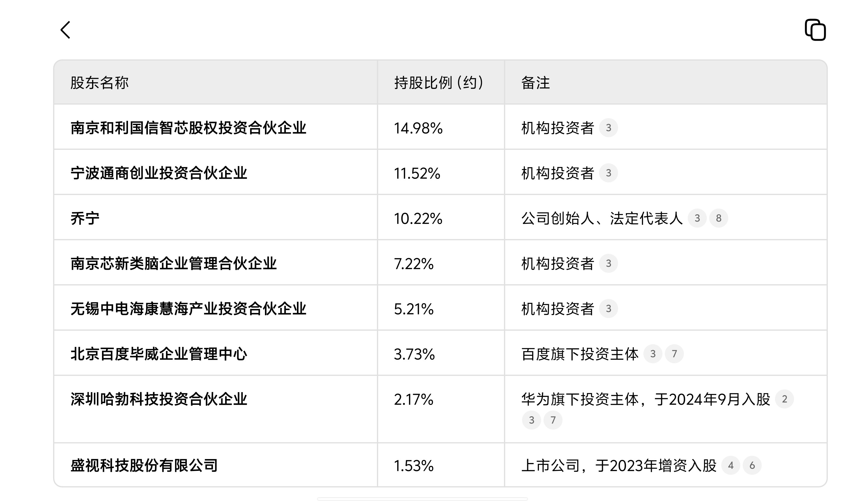This screenshot has height=504, width=845.
Task: Click the 持股比例 (约) column header
Action: pos(438,83)
